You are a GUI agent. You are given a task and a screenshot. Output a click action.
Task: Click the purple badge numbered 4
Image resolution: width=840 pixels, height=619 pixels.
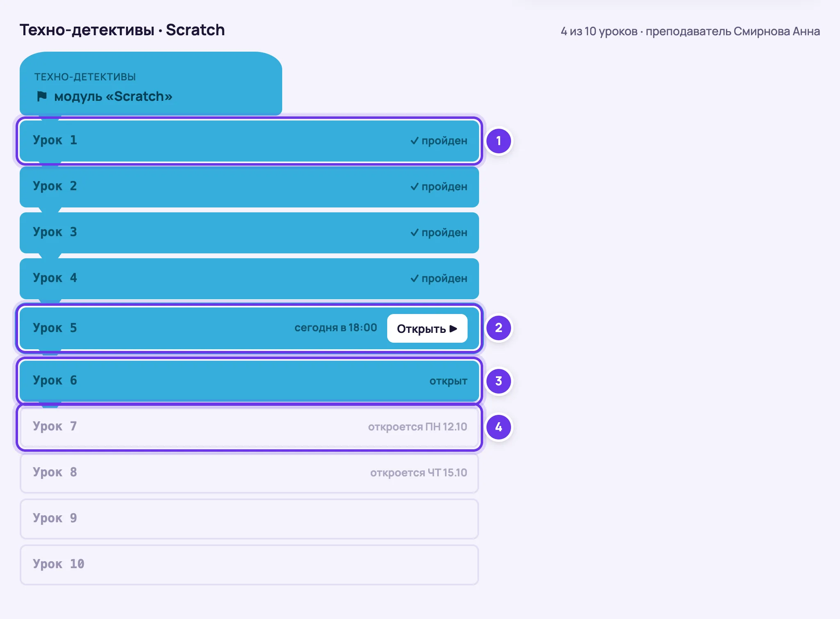[x=499, y=427]
